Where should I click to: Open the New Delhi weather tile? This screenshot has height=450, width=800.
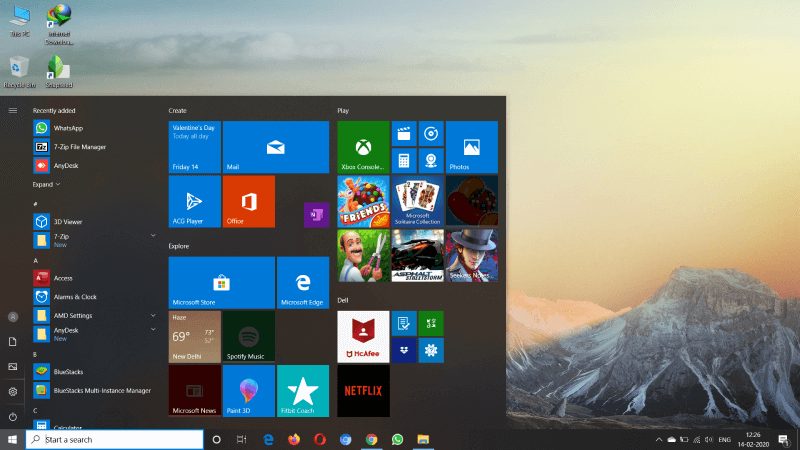(195, 337)
